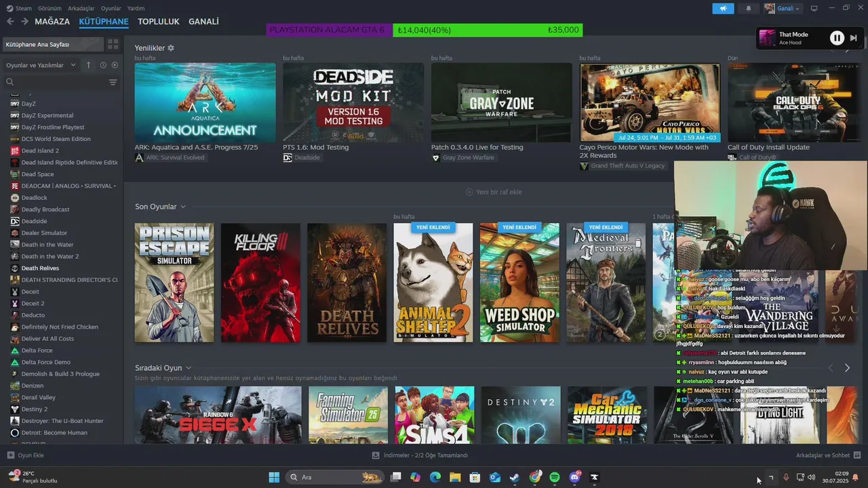Open the Yardım menu
This screenshot has width=868, height=488.
tap(136, 8)
